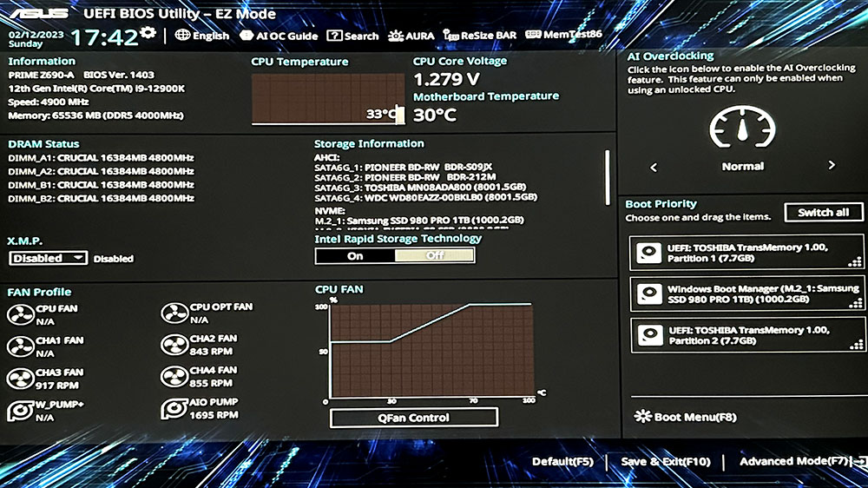Click the right arrow next to Normal
This screenshot has height=488, width=868.
point(831,166)
